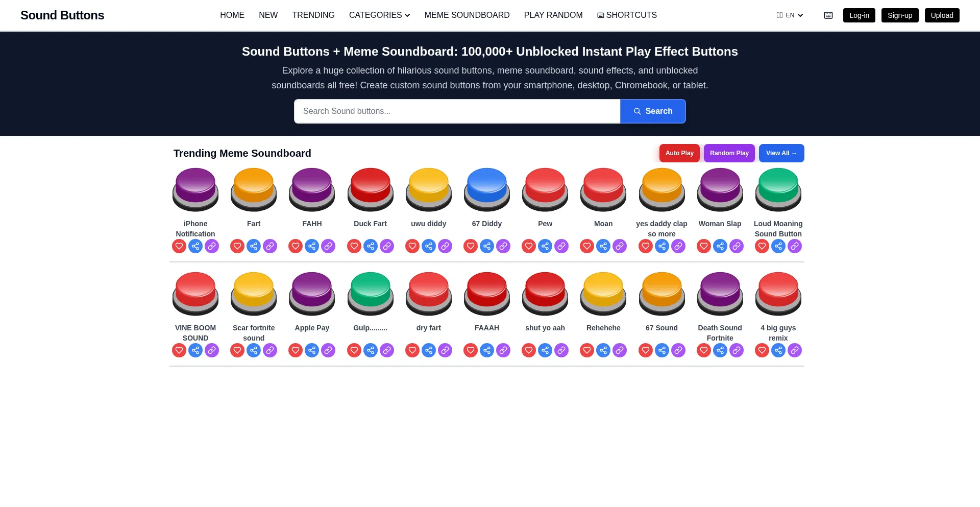Expand the CATEGORIES dropdown
The height and width of the screenshot is (507, 980).
pos(379,15)
